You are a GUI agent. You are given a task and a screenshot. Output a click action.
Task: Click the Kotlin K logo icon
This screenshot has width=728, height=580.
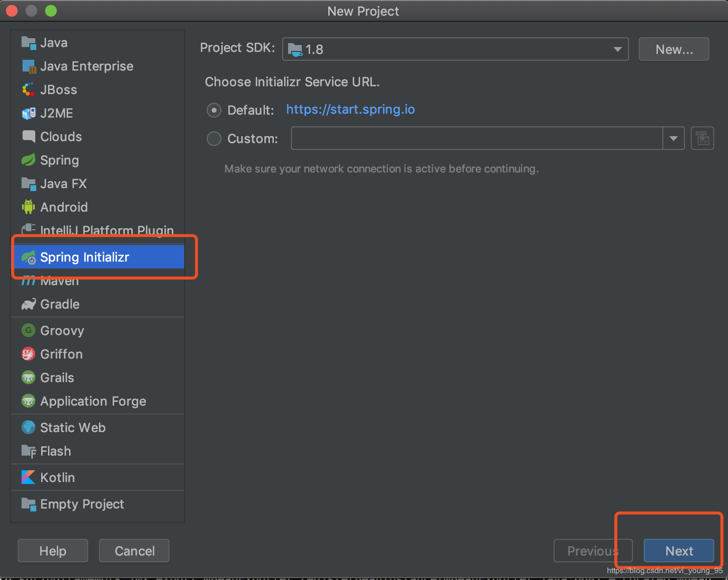click(28, 478)
